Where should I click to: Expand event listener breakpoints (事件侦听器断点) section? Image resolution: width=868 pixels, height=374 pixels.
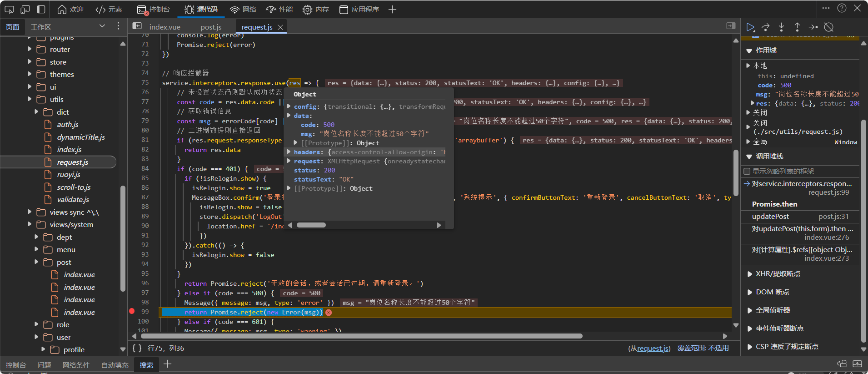pos(750,329)
